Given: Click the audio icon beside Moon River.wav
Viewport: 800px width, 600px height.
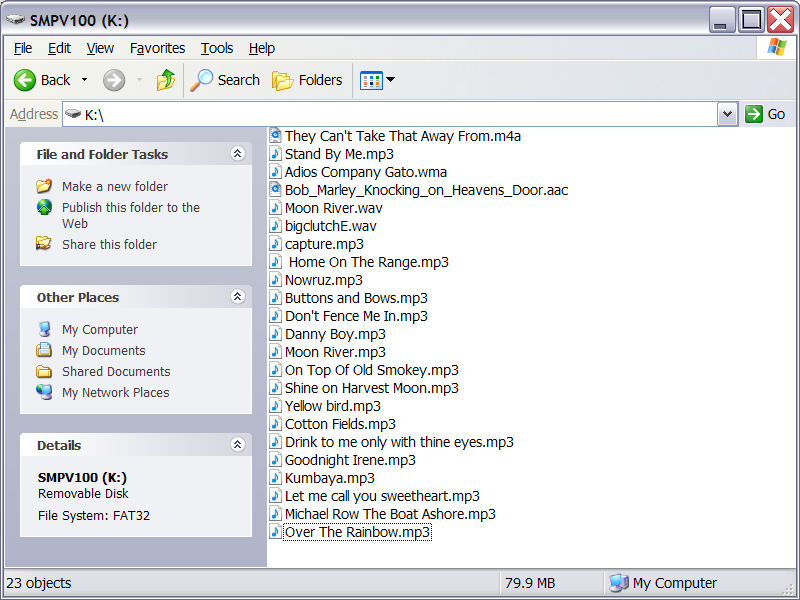Looking at the screenshot, I should (x=276, y=208).
